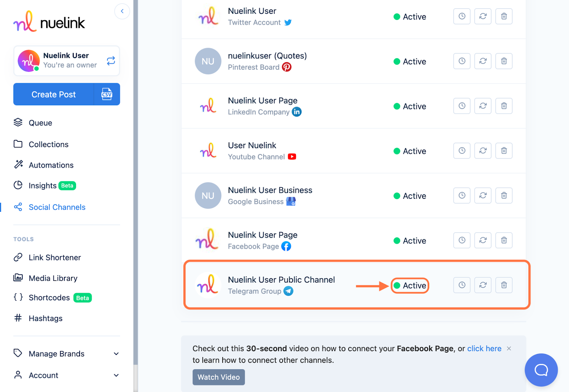Image resolution: width=569 pixels, height=392 pixels.
Task: Click the nuelinkuser (Quotes) NU avatar
Action: click(x=208, y=61)
